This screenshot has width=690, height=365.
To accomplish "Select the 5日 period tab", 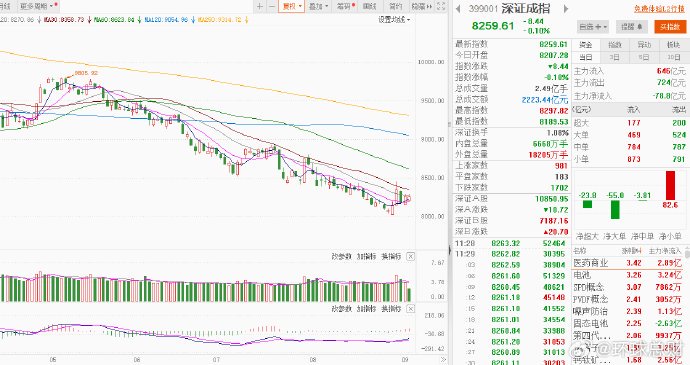I will pos(644,57).
